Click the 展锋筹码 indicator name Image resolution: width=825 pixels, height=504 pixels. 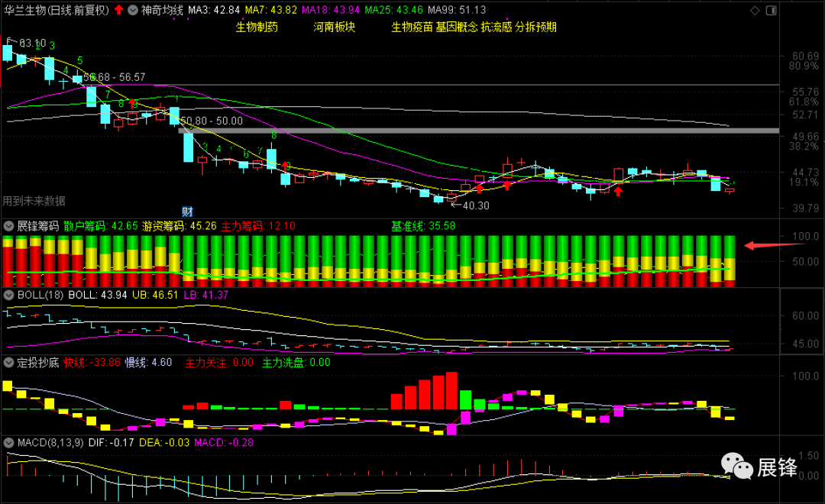(38, 226)
